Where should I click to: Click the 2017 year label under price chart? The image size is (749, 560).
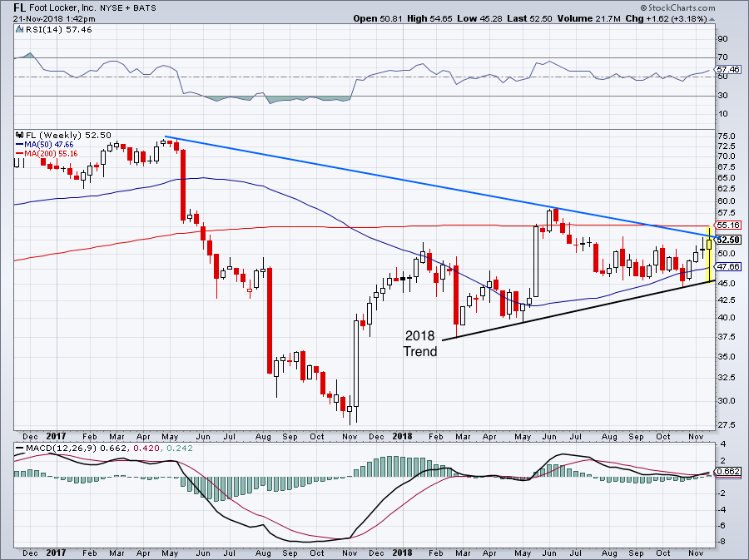pos(56,436)
